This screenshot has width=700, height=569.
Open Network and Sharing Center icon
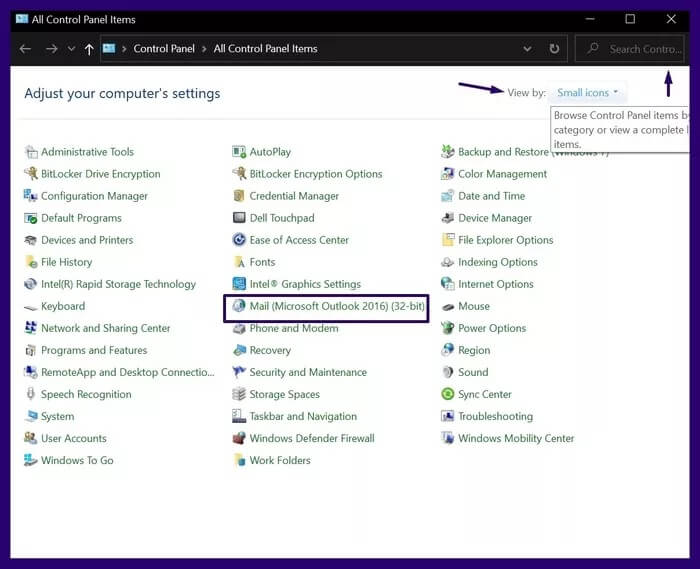[x=31, y=328]
